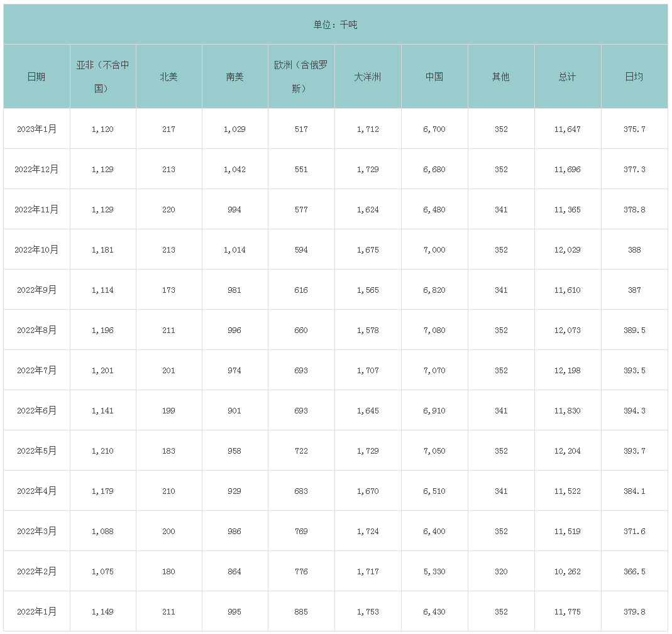Select daily average 394.3 for 2022年6月
The width and height of the screenshot is (672, 634).
[x=634, y=410]
